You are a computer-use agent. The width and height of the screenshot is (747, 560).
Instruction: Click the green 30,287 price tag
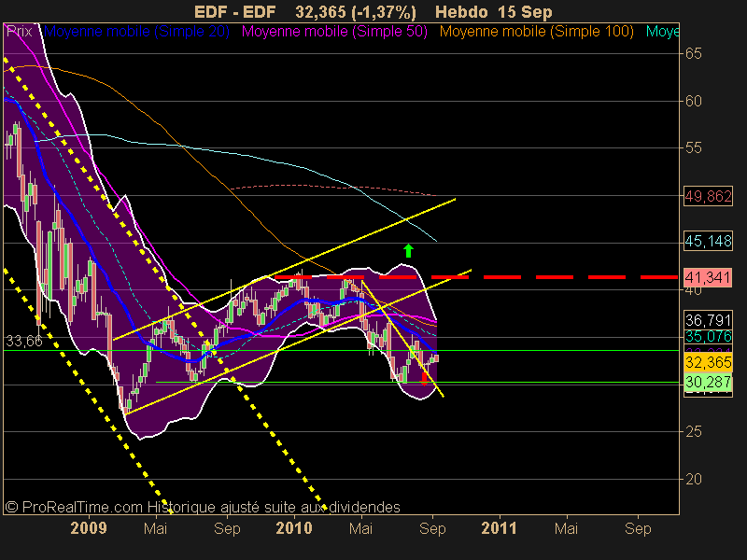pos(708,382)
